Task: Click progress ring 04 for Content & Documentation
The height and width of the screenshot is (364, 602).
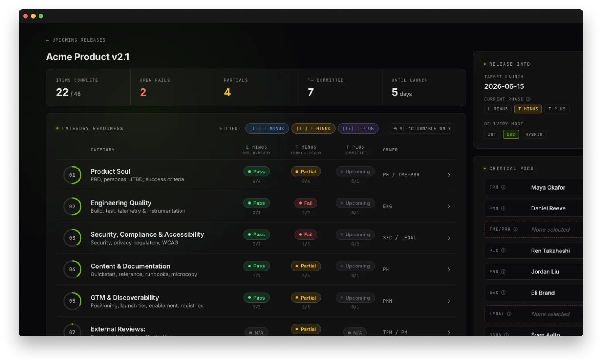Action: [72, 269]
